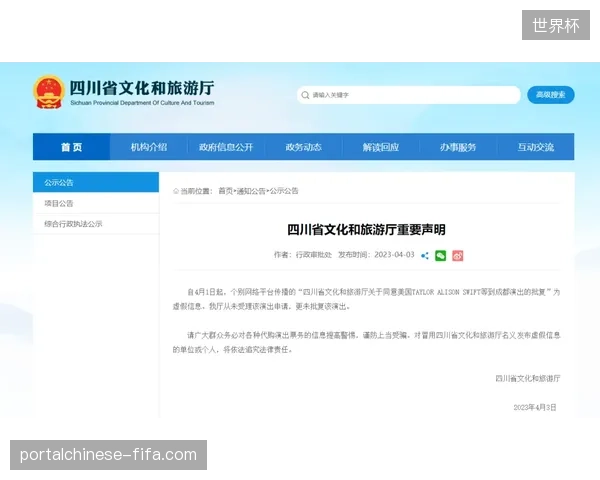Viewport: 600px width, 480px height.
Task: Click the 通知公告 breadcrumb link
Action: pyautogui.click(x=251, y=191)
